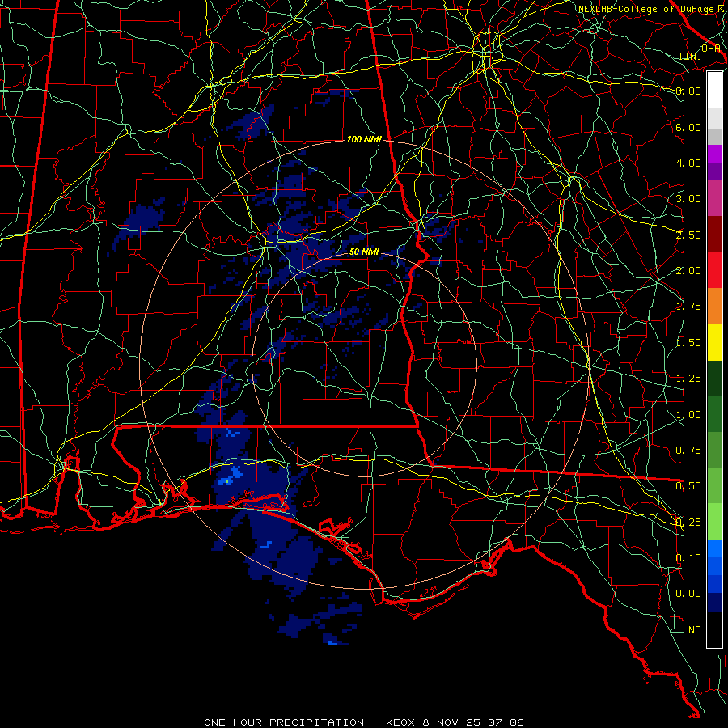Click the ND legend label
728x728 pixels.
click(695, 630)
